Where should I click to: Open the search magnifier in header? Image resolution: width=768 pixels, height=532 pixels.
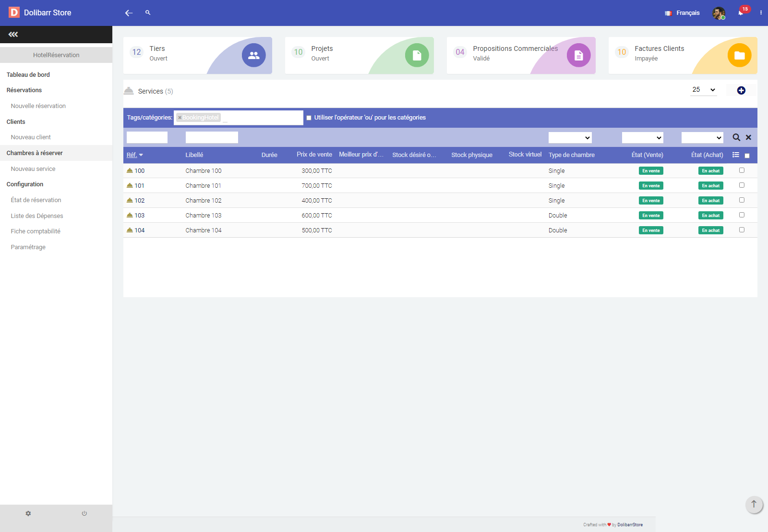point(148,13)
